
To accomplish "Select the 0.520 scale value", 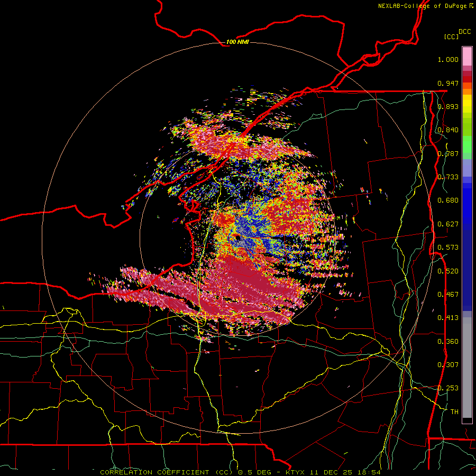I will pos(448,271).
